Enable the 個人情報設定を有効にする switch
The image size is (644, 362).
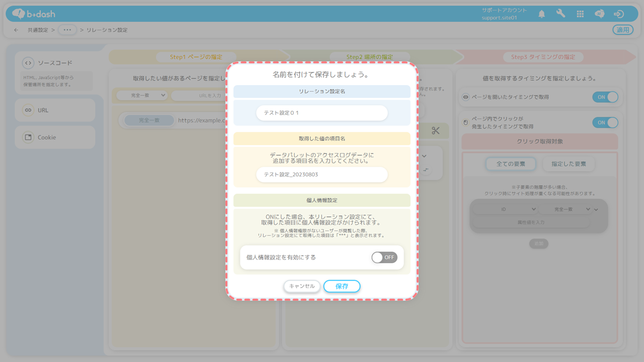click(x=384, y=257)
